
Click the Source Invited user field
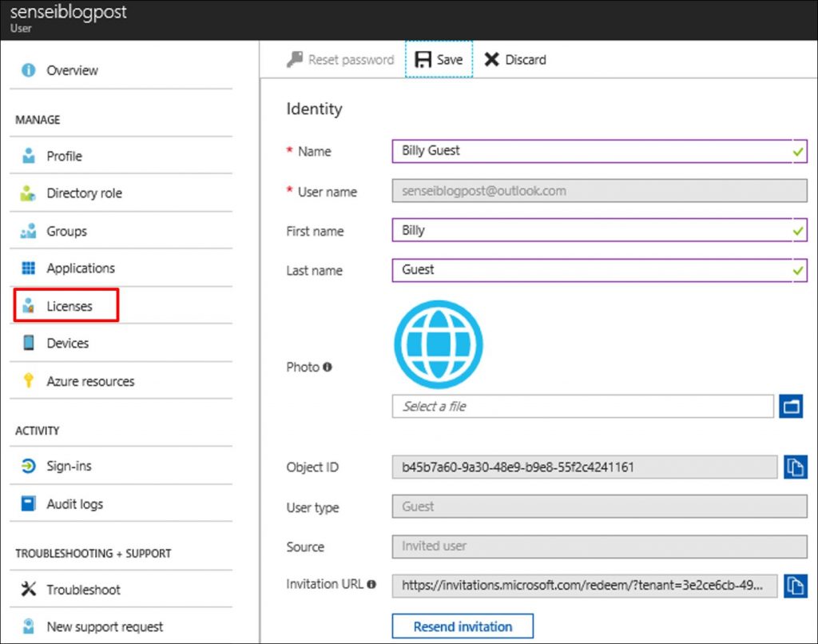(x=599, y=546)
